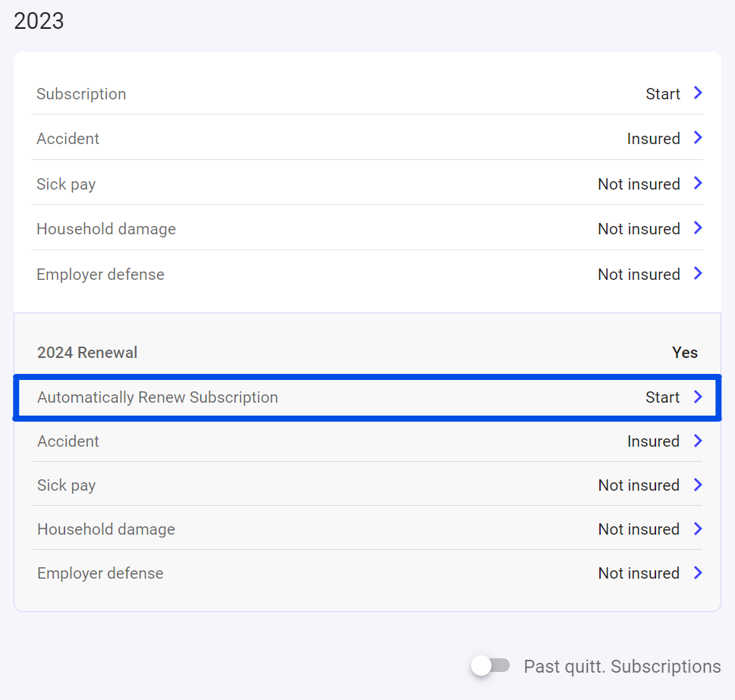The width and height of the screenshot is (735, 700).
Task: Click the arrow on the 2024 Renewal Accident row
Action: 698,441
